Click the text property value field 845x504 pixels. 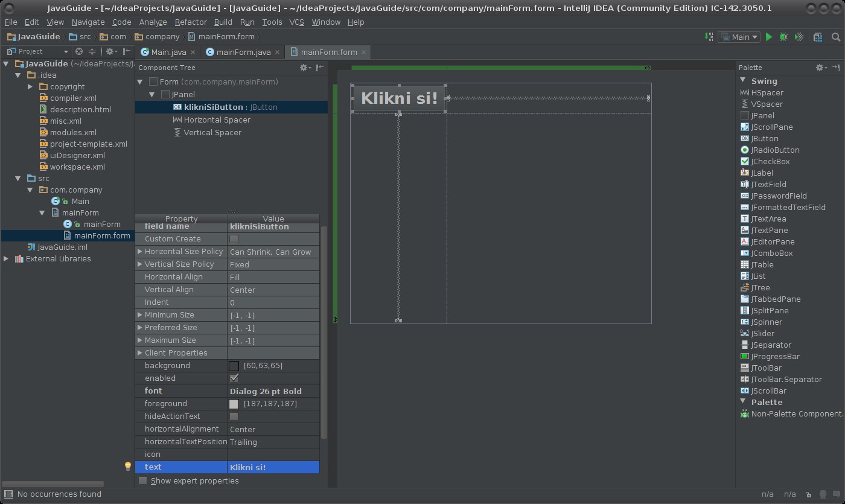[x=273, y=467]
